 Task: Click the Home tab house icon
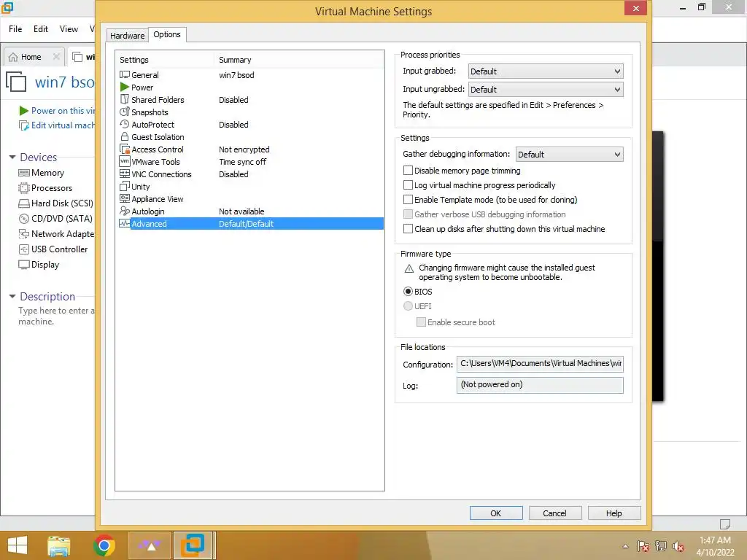pos(13,57)
